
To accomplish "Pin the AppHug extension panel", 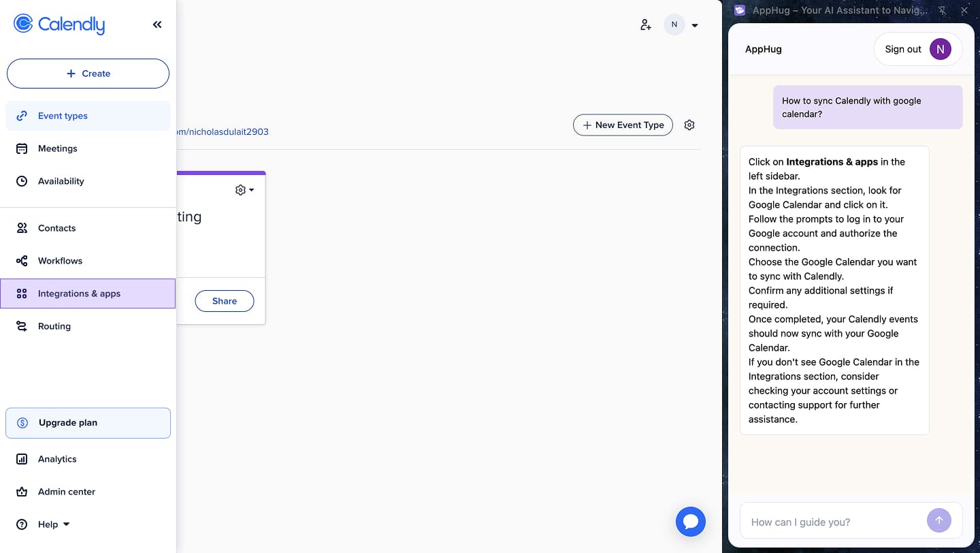I will (943, 11).
